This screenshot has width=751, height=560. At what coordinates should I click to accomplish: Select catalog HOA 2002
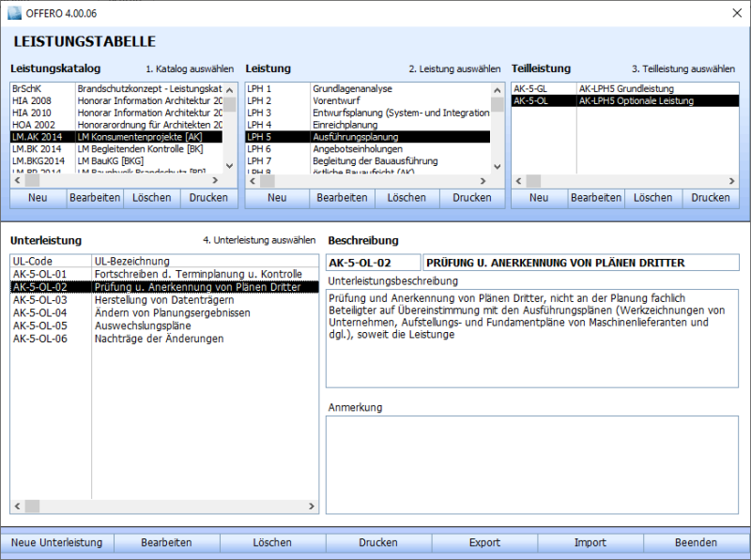pos(116,125)
